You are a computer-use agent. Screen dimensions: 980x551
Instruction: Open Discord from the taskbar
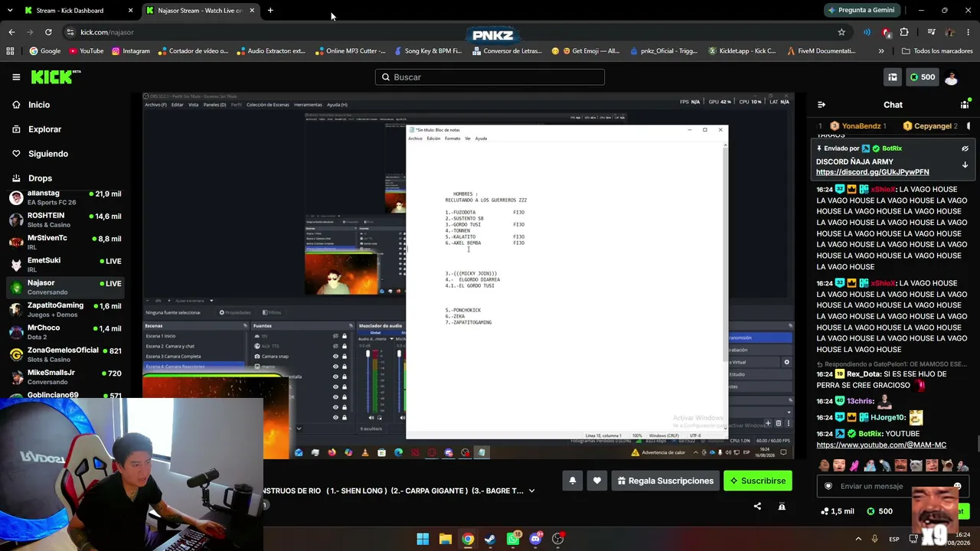[x=535, y=539]
